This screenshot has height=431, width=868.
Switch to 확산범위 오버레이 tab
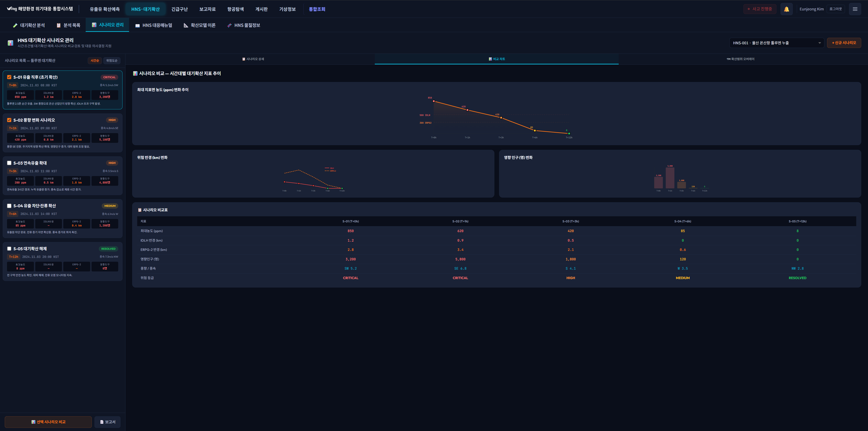(740, 59)
